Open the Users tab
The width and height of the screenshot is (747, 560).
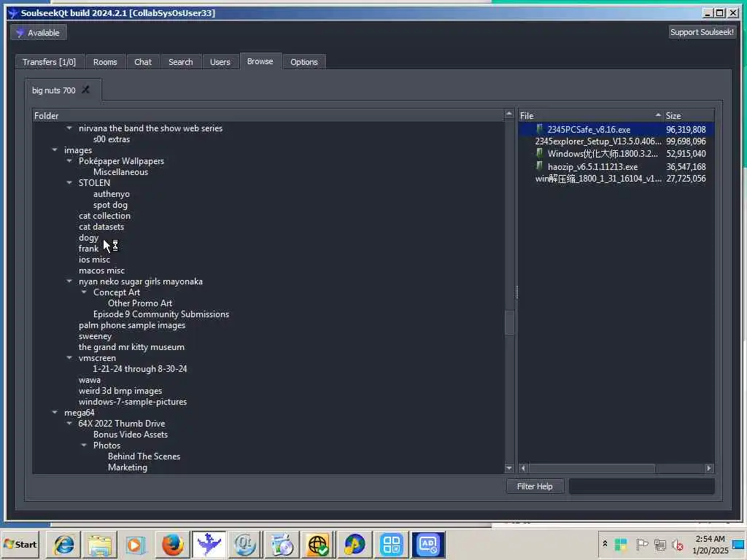pyautogui.click(x=220, y=62)
